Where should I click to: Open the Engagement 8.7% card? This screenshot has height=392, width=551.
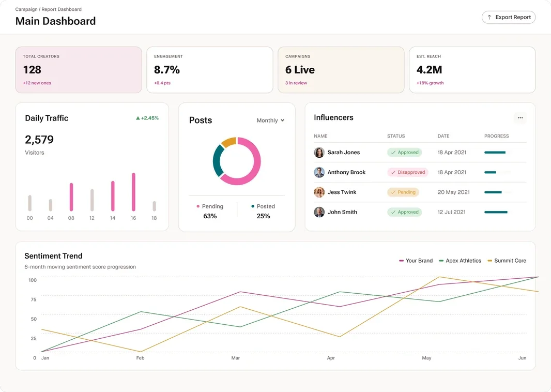(210, 70)
